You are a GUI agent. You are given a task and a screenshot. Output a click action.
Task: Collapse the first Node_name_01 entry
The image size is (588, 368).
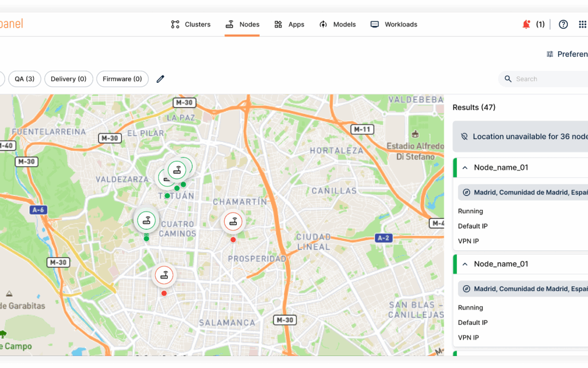tap(464, 167)
